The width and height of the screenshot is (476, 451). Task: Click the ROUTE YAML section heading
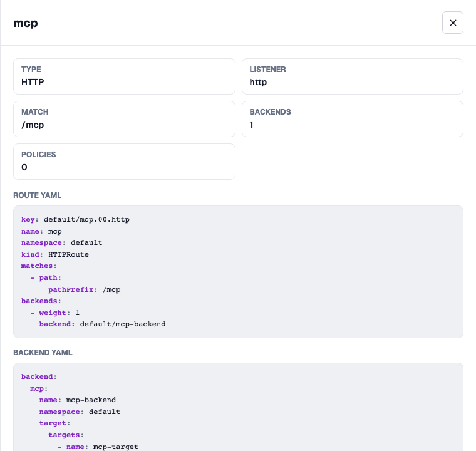pos(38,195)
